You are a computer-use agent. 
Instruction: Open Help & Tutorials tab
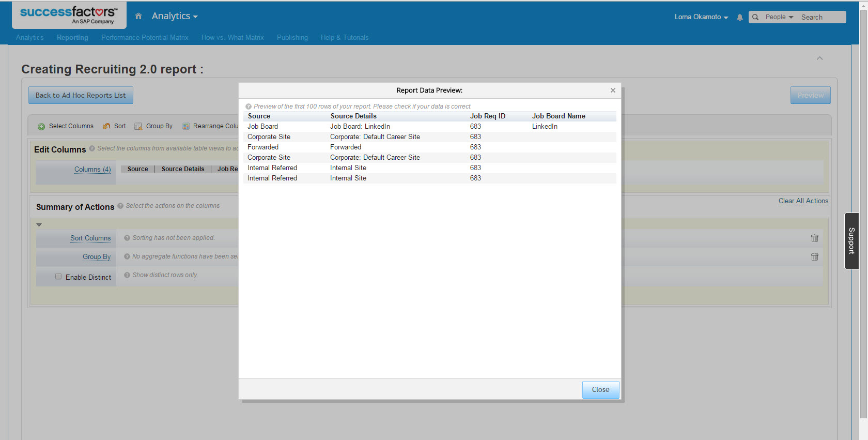(345, 38)
